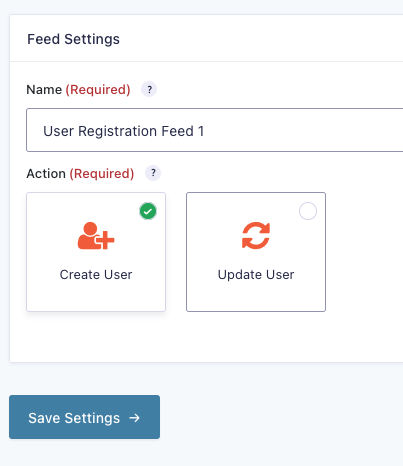Focus the Name input field

(x=215, y=130)
